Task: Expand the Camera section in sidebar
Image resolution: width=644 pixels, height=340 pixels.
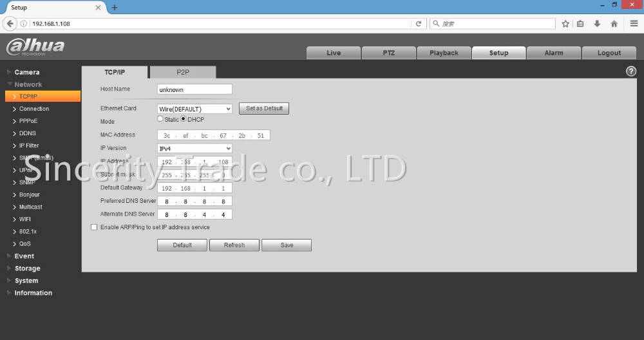Action: tap(27, 72)
